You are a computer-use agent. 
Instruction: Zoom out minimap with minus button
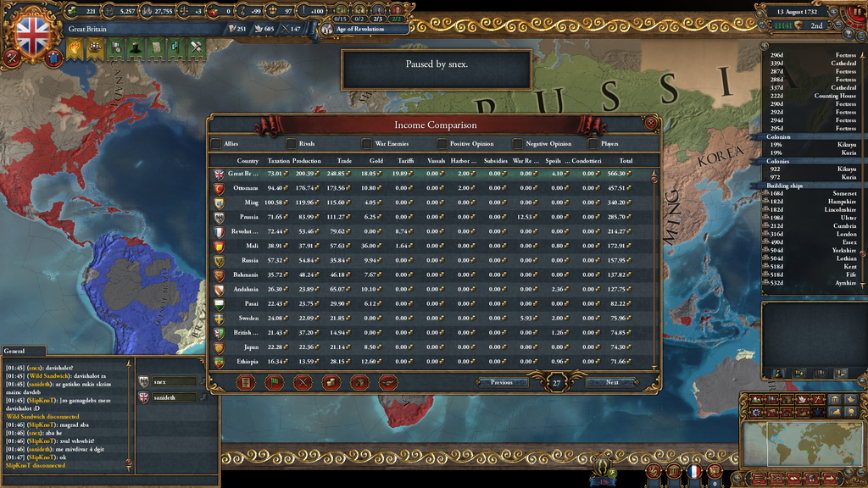862,472
